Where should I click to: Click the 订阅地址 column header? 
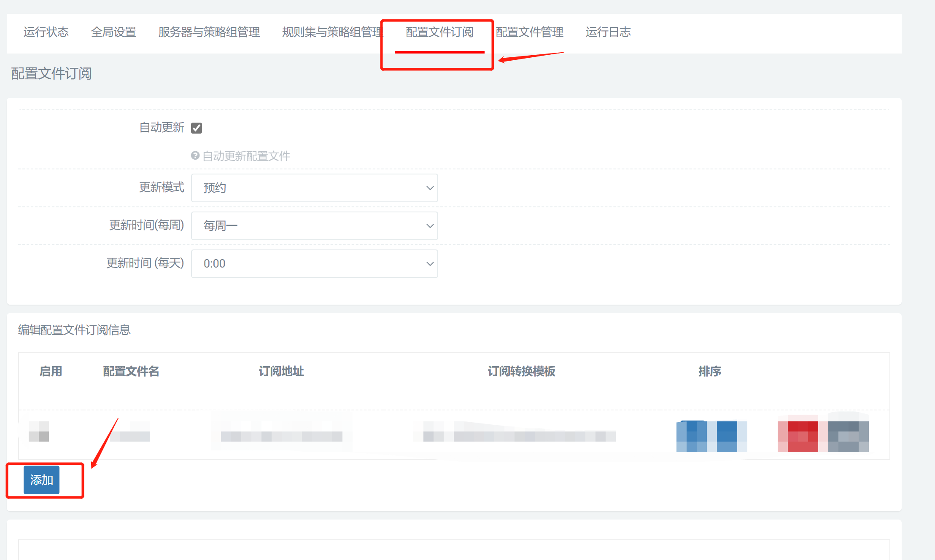(x=281, y=371)
